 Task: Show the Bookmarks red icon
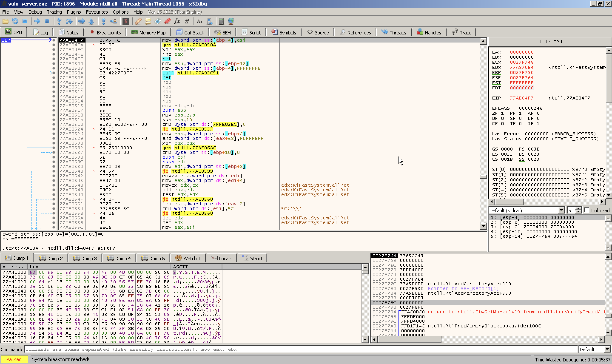pyautogui.click(x=168, y=21)
